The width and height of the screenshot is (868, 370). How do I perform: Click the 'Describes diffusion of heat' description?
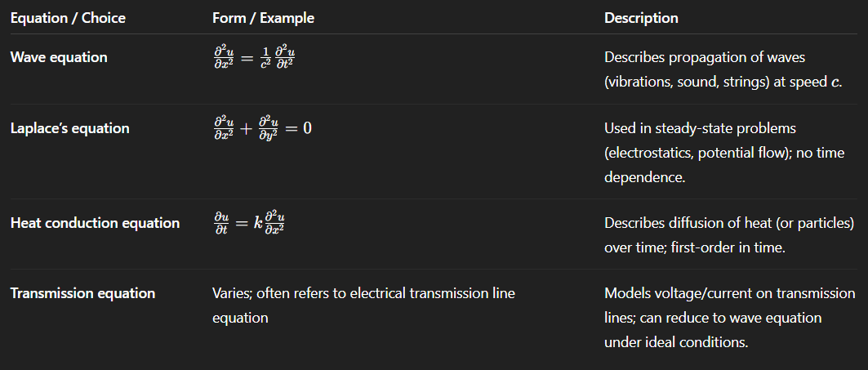tap(729, 223)
